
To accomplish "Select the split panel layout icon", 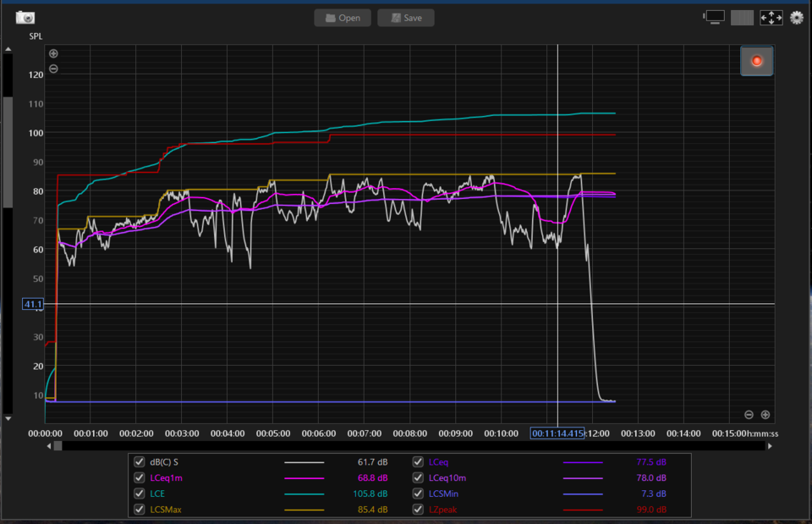I will pyautogui.click(x=742, y=18).
